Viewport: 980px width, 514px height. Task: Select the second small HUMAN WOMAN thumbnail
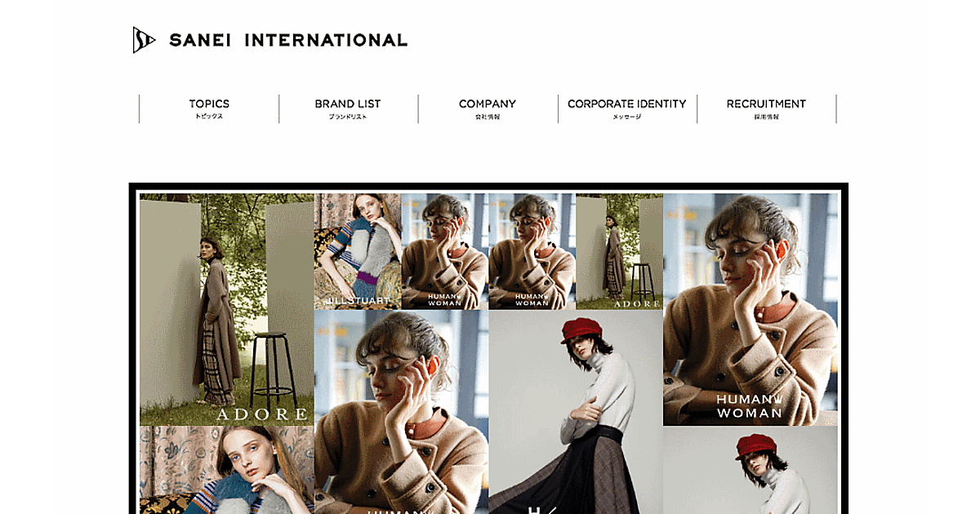pyautogui.click(x=532, y=251)
